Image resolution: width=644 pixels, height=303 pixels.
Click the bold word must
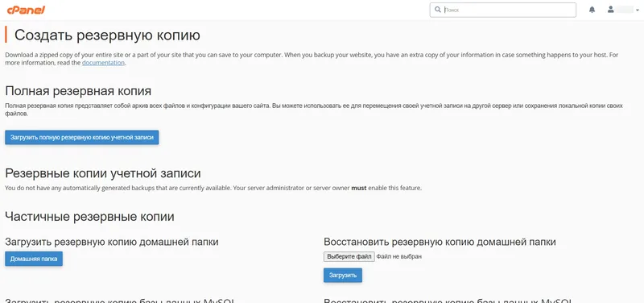pyautogui.click(x=359, y=189)
